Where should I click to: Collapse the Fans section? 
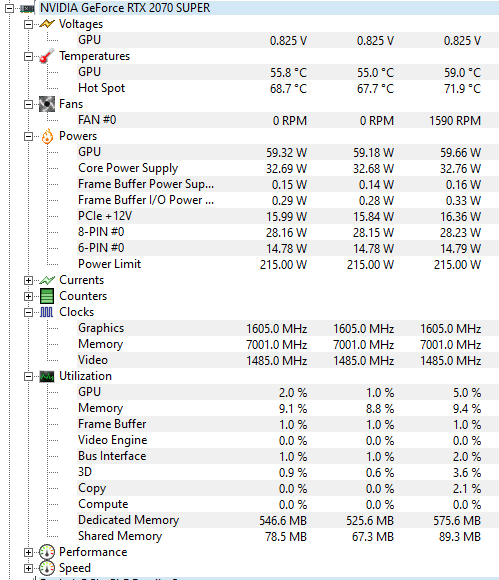[x=28, y=104]
